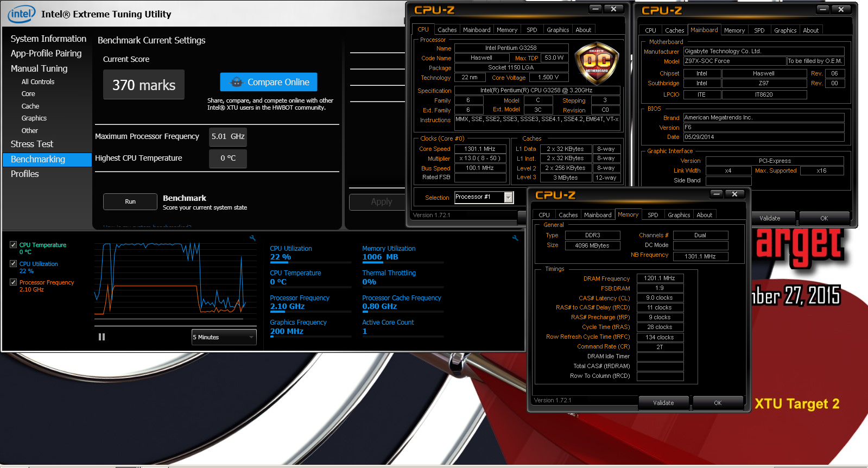Open Mainboard tab in Memory CPU-Z window
The image size is (868, 468).
pyautogui.click(x=598, y=215)
